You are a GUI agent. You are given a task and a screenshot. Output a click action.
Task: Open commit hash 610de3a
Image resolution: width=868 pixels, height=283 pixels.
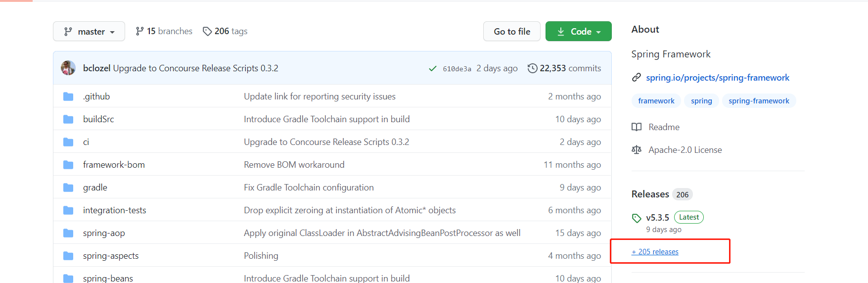pyautogui.click(x=457, y=69)
